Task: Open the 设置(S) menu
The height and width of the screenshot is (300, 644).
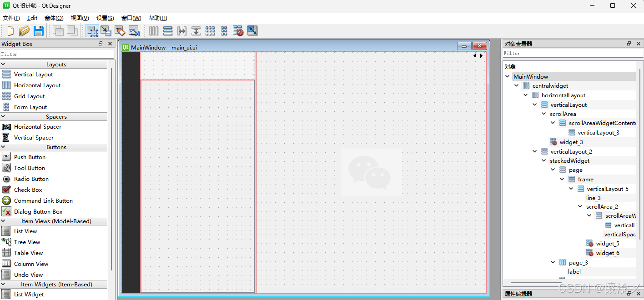Action: (105, 18)
